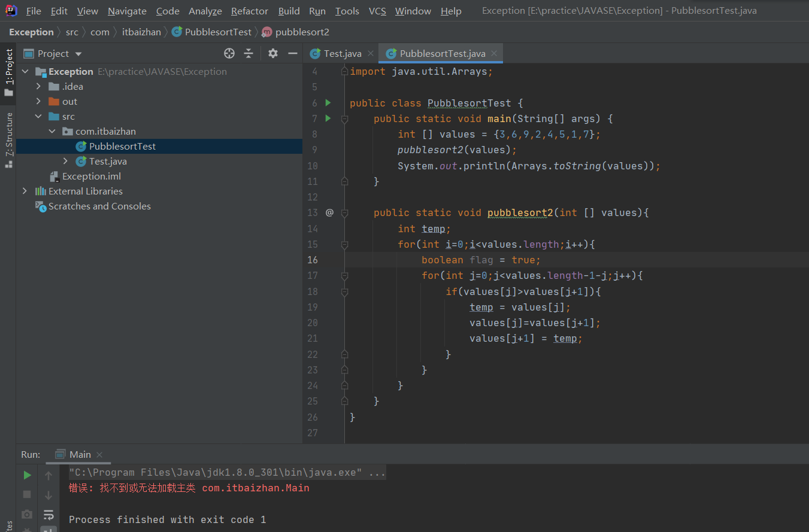Close the PubblesortTest.java editor tab
The height and width of the screenshot is (532, 809).
tap(494, 53)
